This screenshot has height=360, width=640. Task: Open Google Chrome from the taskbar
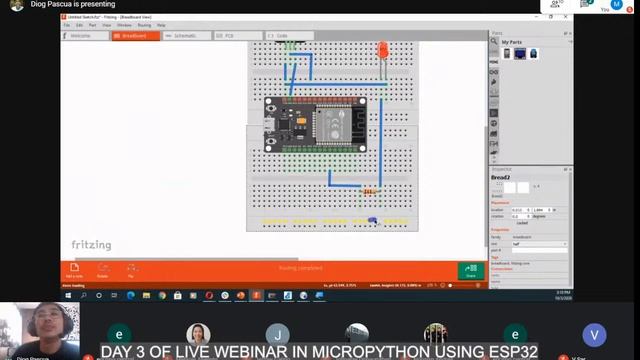pos(162,295)
